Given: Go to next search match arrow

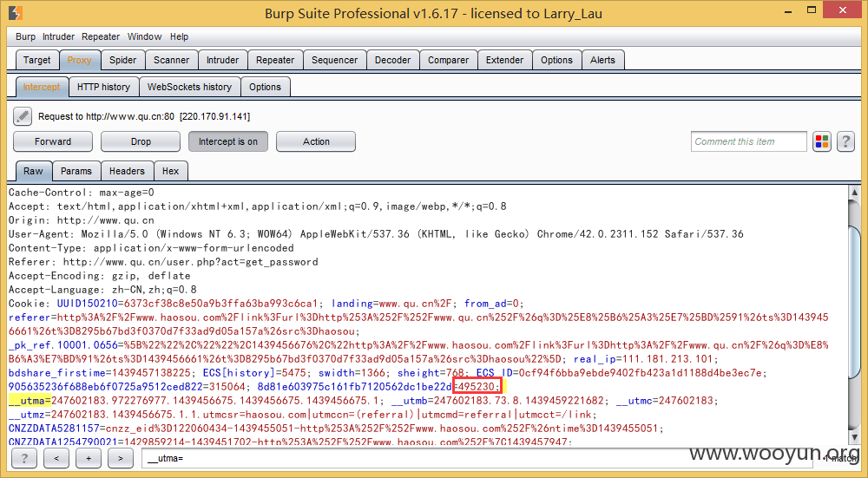Looking at the screenshot, I should (x=121, y=458).
